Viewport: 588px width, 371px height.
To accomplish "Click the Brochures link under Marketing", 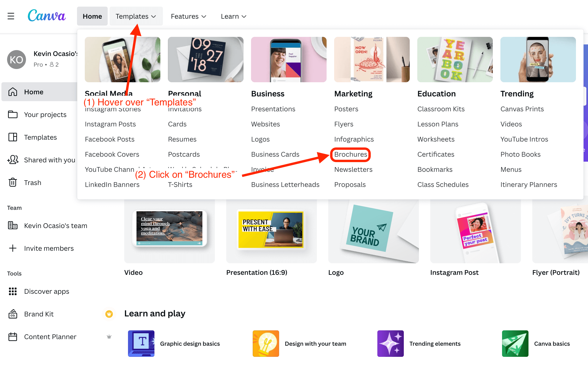I will (350, 154).
